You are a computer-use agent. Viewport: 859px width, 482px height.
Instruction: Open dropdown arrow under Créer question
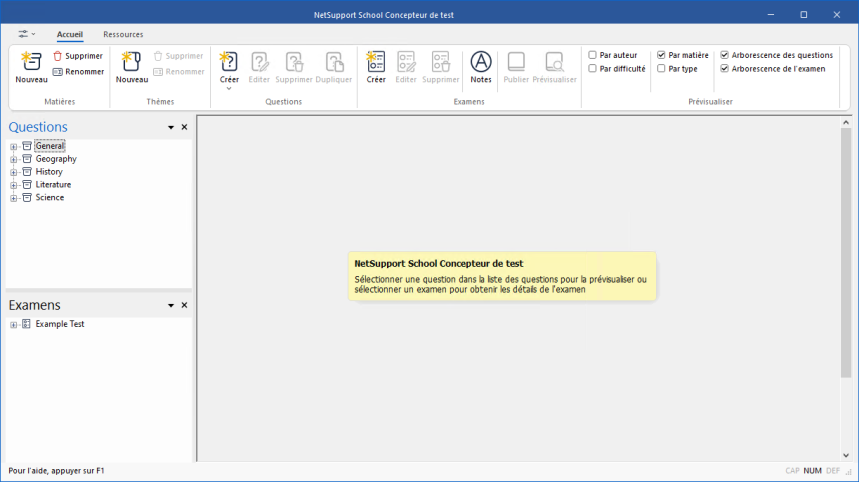tap(229, 89)
